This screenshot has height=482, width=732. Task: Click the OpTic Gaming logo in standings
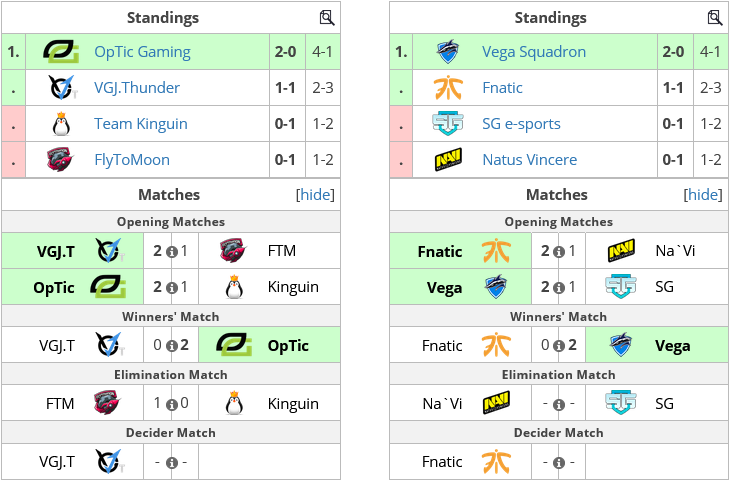(61, 51)
